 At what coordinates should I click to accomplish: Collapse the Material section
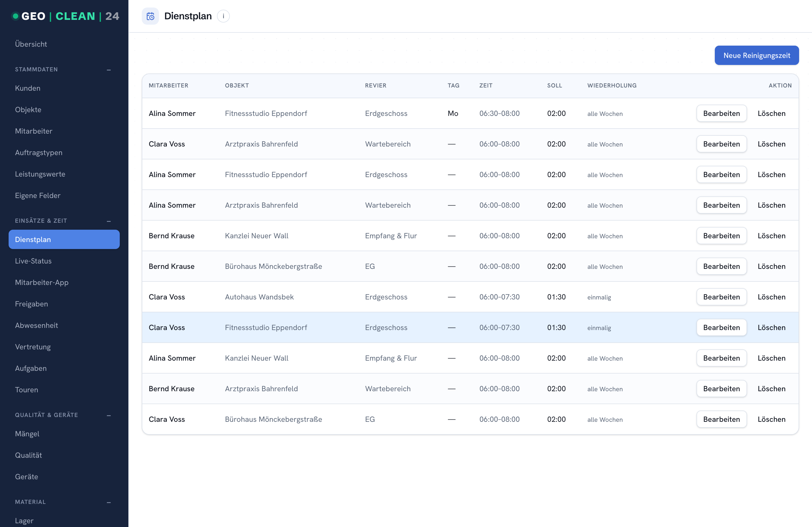(108, 502)
